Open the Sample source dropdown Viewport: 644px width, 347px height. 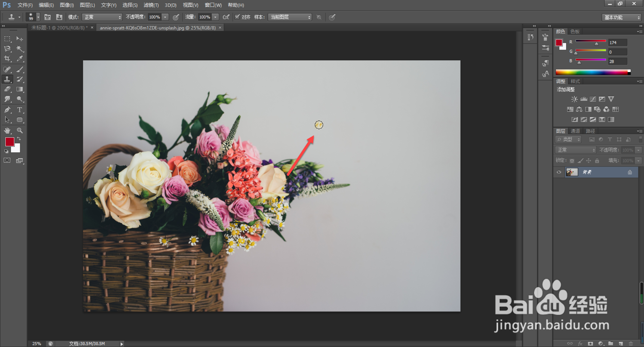(x=290, y=17)
